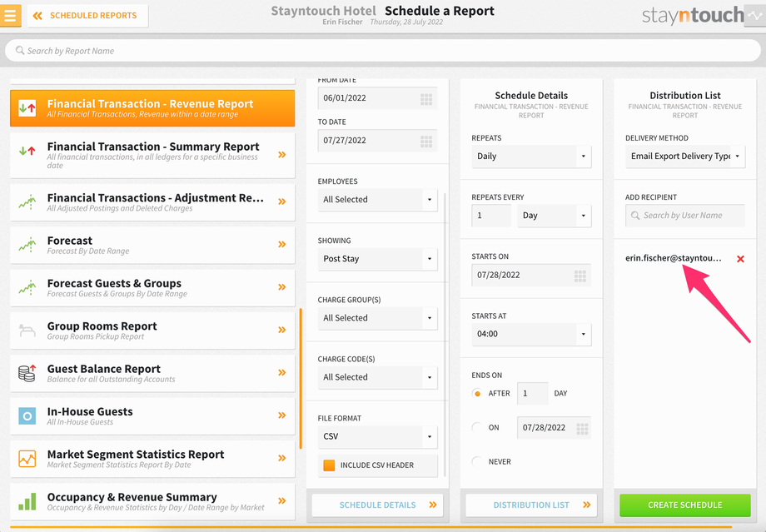Open Financial Transactions - Adjustment Report
This screenshot has width=766, height=532.
pos(152,201)
